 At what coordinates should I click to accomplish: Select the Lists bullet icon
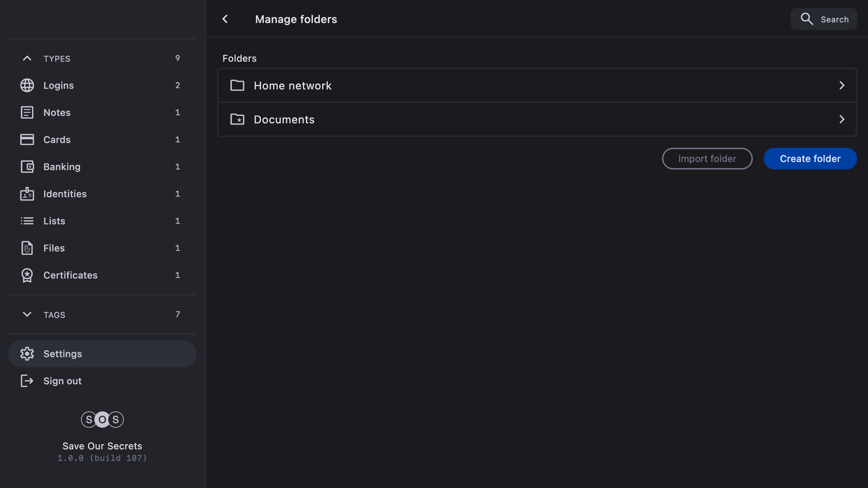coord(27,221)
